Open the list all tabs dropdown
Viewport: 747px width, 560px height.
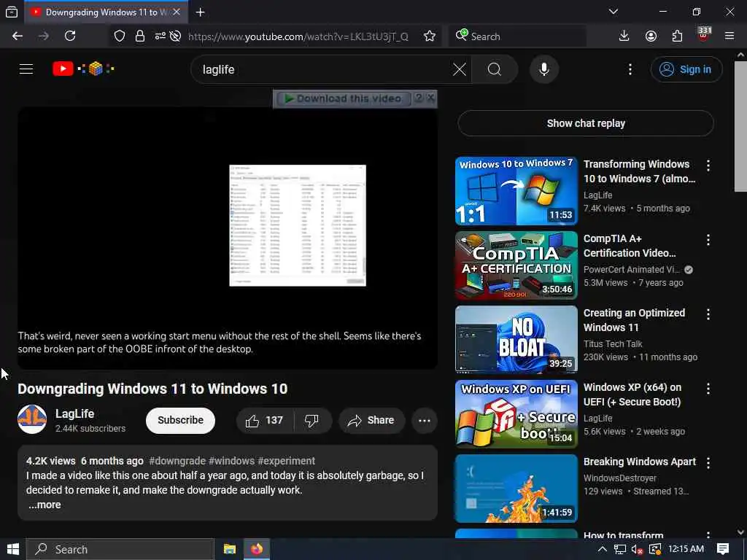tap(613, 12)
